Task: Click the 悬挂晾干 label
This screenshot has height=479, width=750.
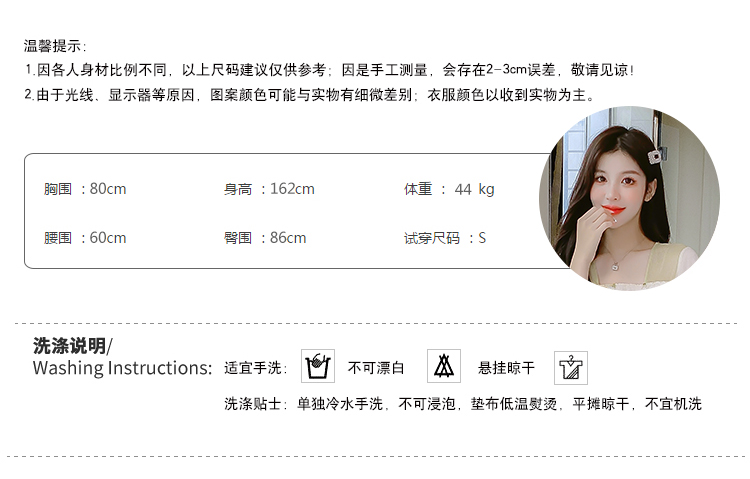Action: click(x=506, y=368)
